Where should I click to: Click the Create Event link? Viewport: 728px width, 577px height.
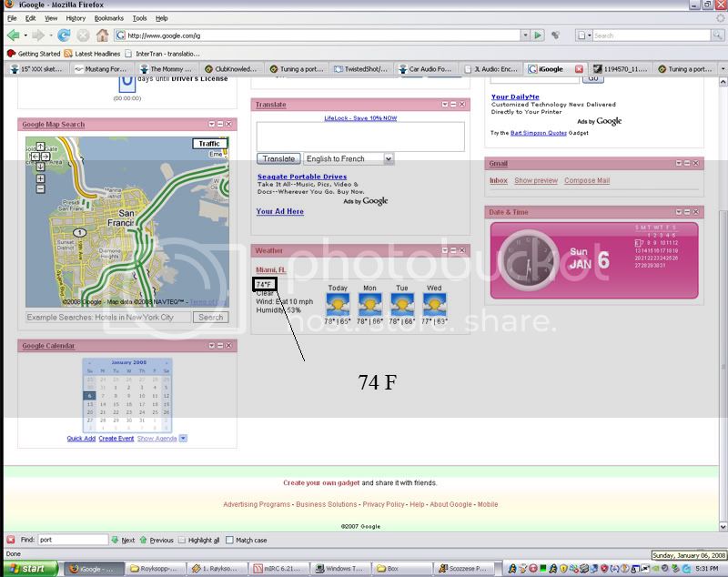(116, 438)
